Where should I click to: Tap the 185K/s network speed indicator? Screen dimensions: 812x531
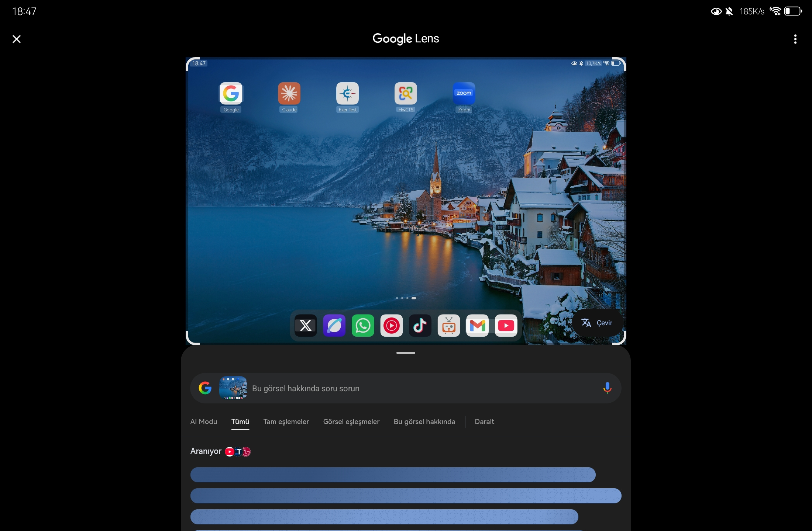tap(752, 11)
